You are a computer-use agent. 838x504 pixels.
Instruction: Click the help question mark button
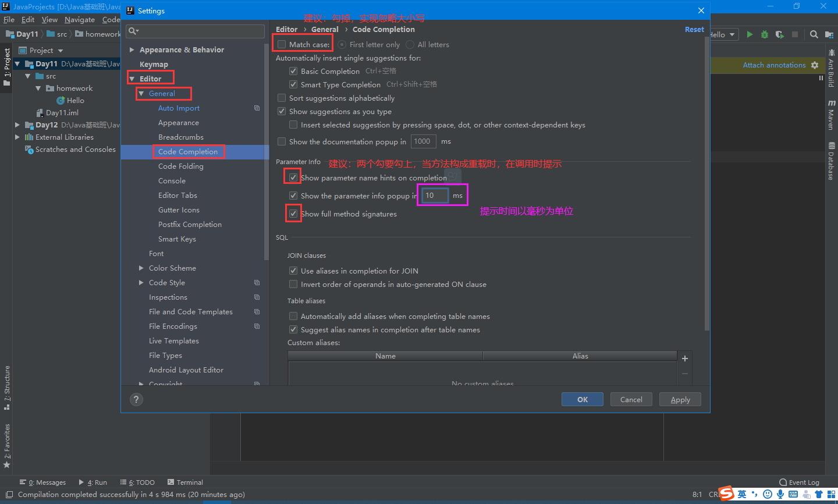click(136, 399)
